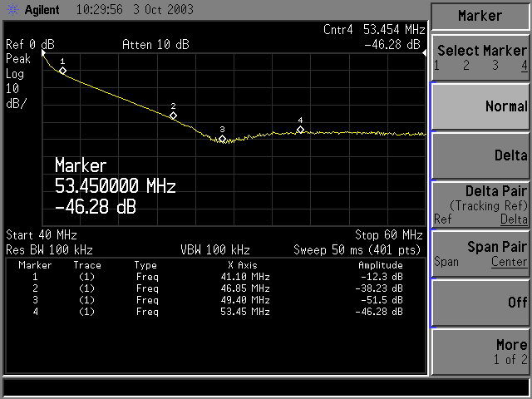Image resolution: width=532 pixels, height=399 pixels.
Task: Select marker diamond 2 on the trace
Action: tap(173, 116)
